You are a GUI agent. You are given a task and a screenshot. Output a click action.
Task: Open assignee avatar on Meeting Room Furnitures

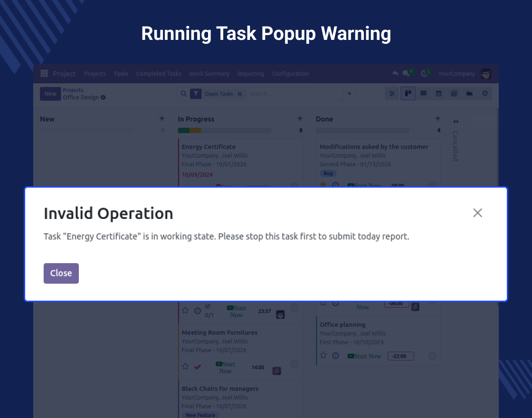point(276,371)
